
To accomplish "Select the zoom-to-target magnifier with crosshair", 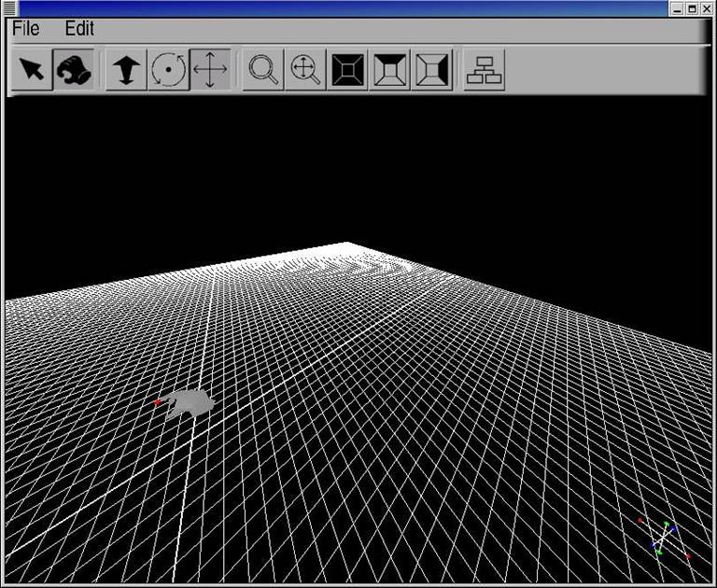I will point(305,69).
